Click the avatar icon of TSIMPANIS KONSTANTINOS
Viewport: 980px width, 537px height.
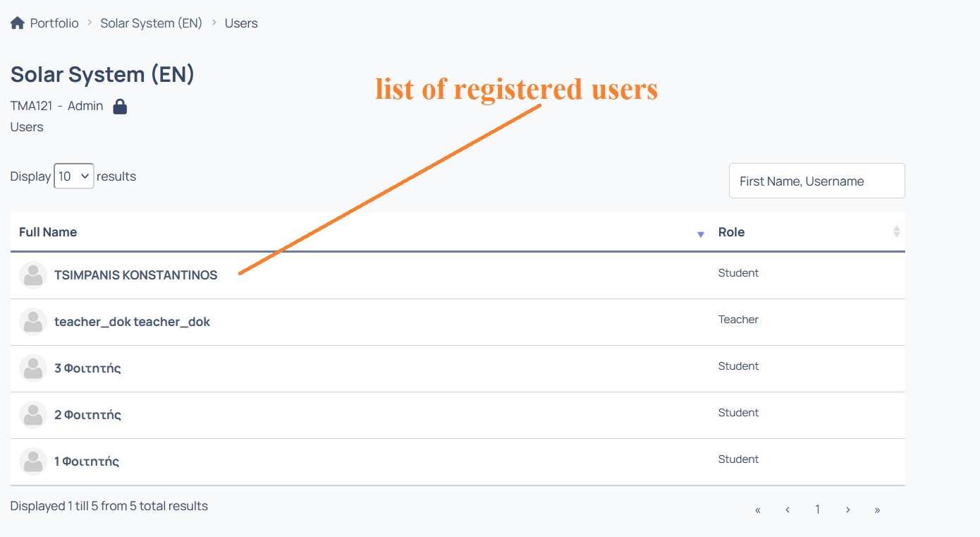33,275
